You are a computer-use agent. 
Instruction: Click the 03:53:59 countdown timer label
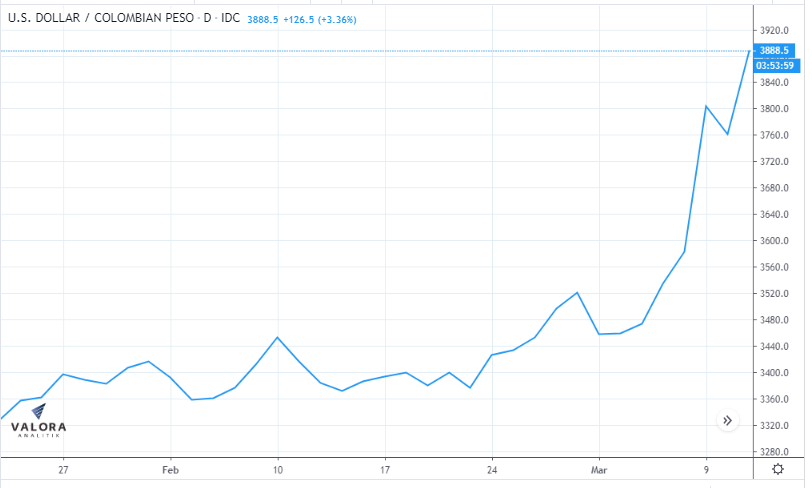777,65
